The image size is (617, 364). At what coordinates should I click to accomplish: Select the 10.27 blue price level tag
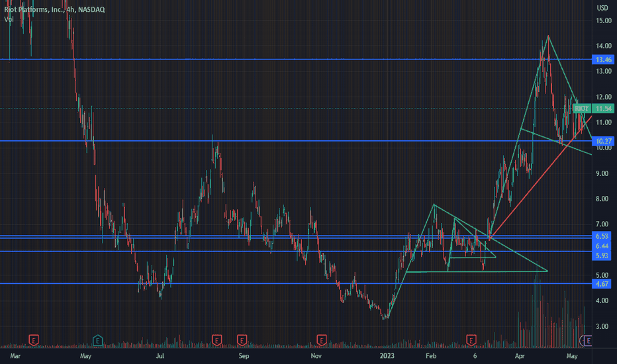point(603,141)
